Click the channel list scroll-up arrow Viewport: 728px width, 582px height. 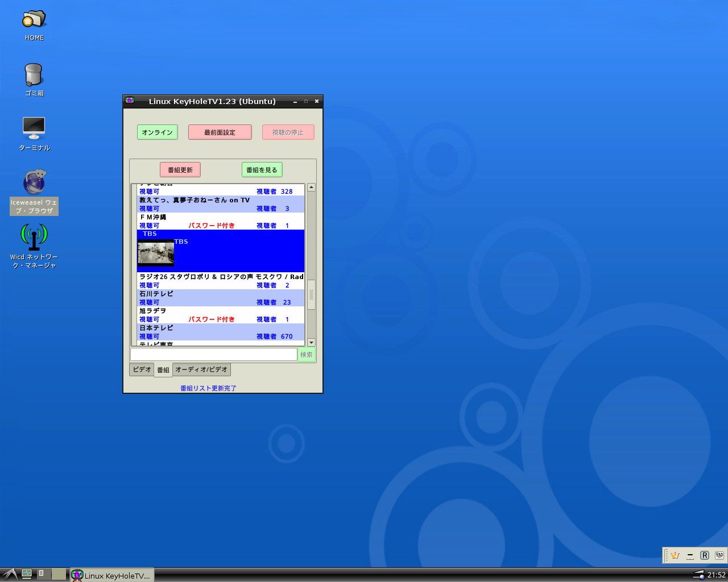click(311, 188)
